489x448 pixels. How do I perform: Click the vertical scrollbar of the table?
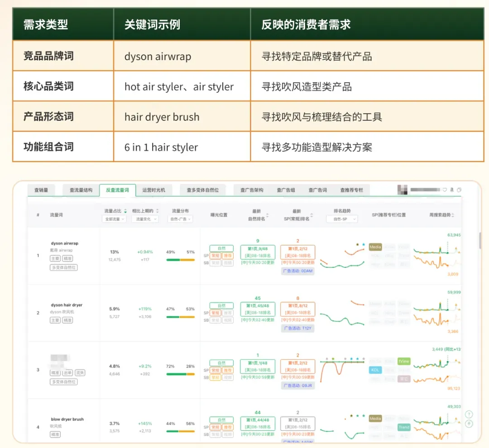pyautogui.click(x=480, y=240)
